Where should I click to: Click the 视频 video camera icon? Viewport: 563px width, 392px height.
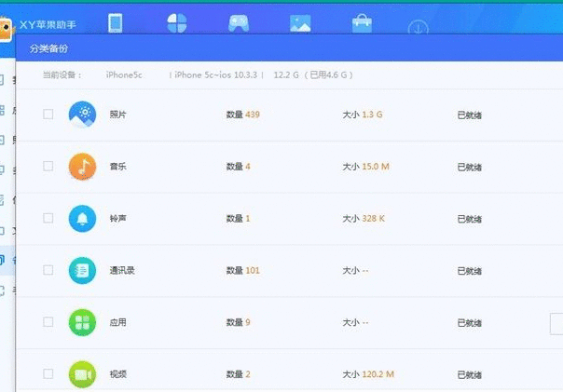pyautogui.click(x=82, y=374)
